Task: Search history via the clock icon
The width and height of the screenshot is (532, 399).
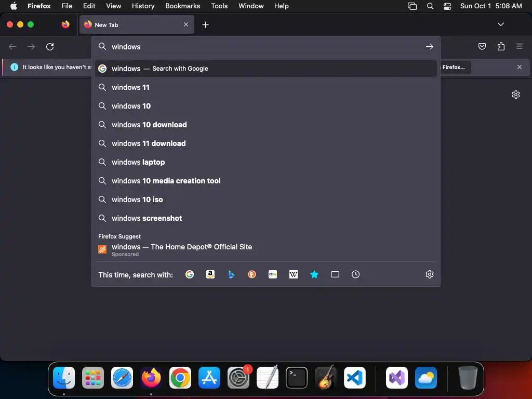Action: click(x=355, y=274)
